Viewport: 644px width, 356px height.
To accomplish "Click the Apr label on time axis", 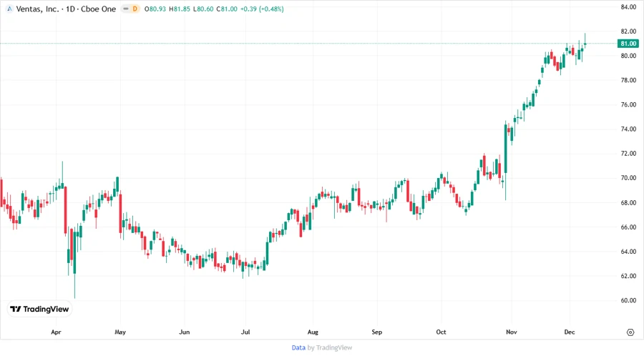I will [x=56, y=332].
